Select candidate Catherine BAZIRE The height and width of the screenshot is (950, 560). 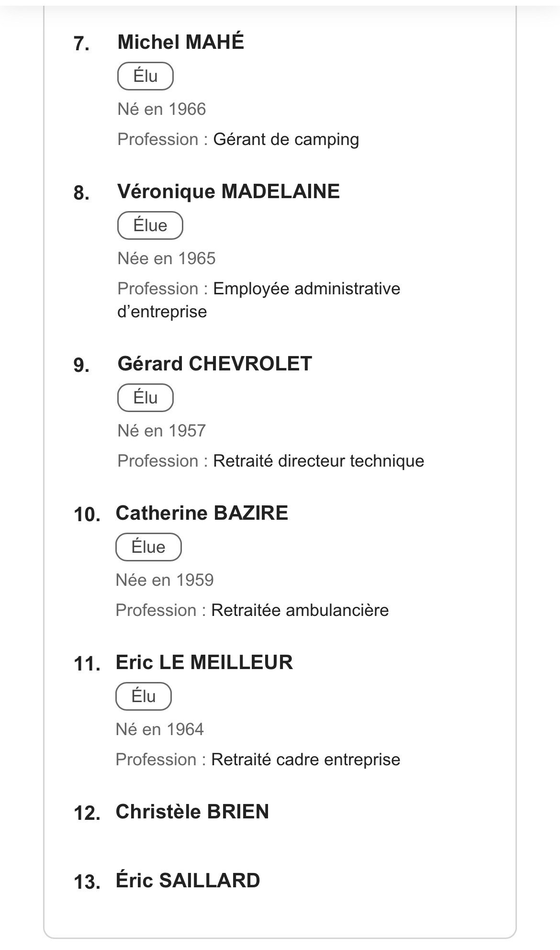(202, 513)
